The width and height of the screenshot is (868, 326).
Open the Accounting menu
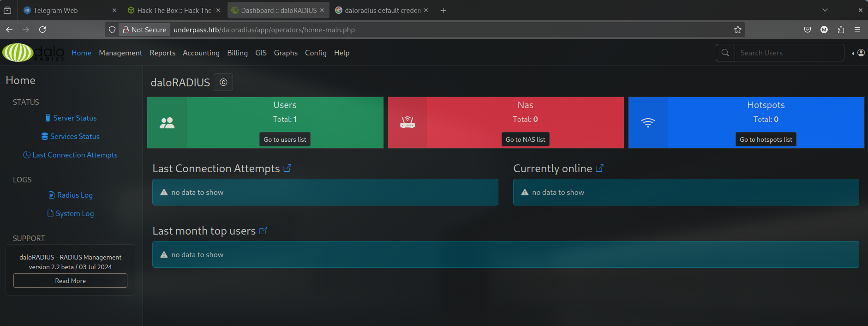(x=201, y=53)
